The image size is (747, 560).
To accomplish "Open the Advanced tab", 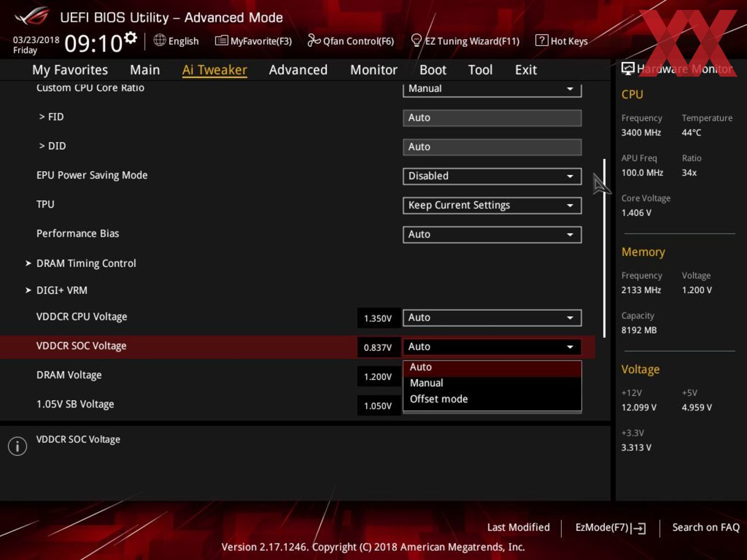I will click(298, 70).
